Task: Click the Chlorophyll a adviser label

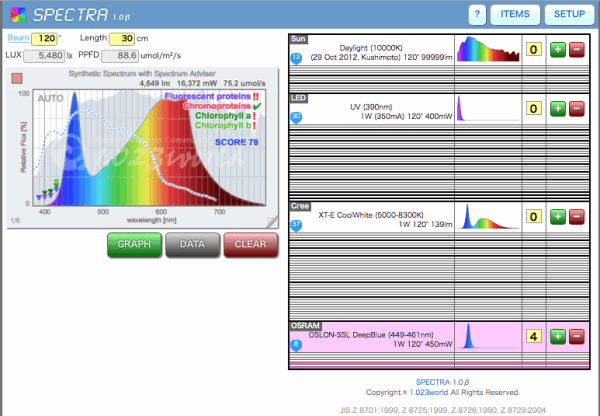Action: coord(223,116)
